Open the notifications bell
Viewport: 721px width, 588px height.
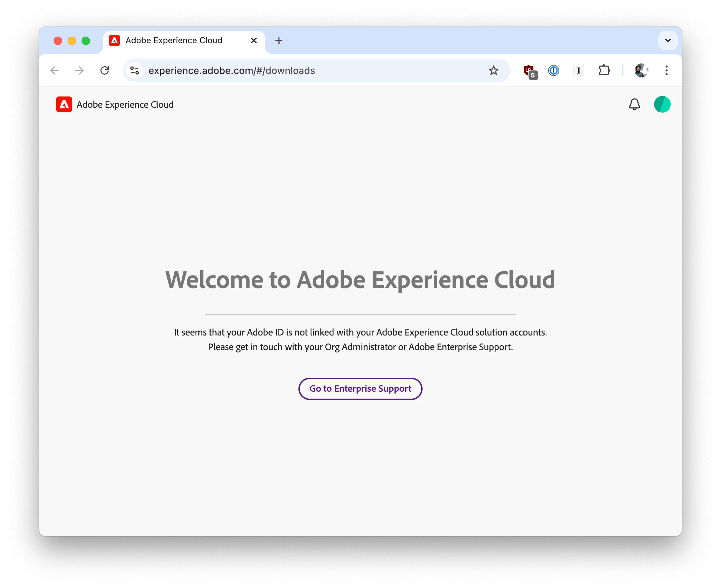point(634,104)
